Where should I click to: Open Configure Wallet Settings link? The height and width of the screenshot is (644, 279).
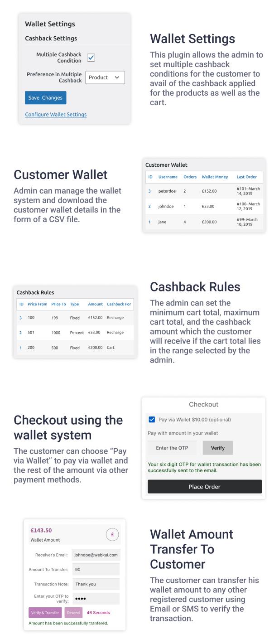tap(56, 114)
